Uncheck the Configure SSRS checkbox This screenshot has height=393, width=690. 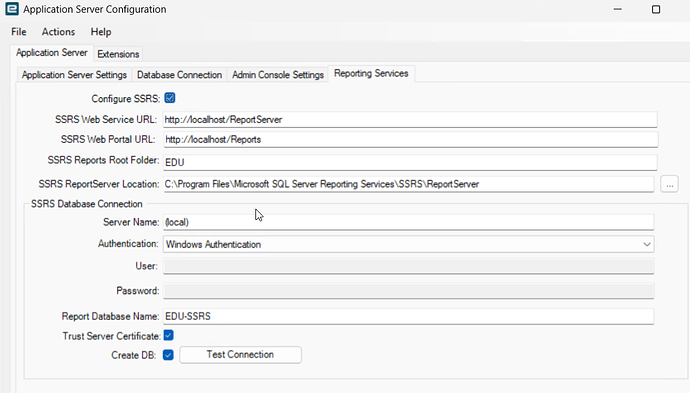pyautogui.click(x=170, y=98)
